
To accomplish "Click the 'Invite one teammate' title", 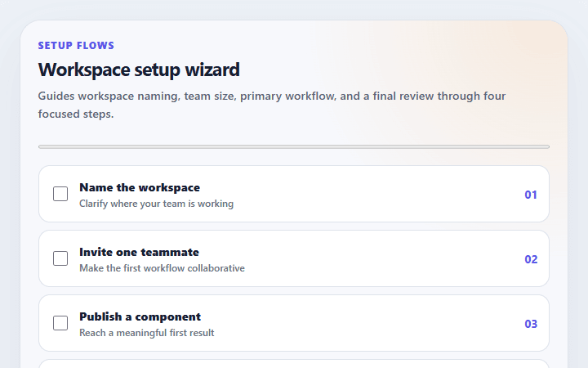I will 139,252.
